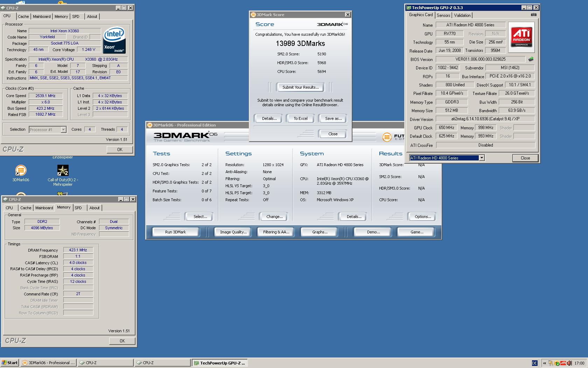Click the 3DMark Score dialog title icon
The height and width of the screenshot is (368, 588).
(253, 15)
